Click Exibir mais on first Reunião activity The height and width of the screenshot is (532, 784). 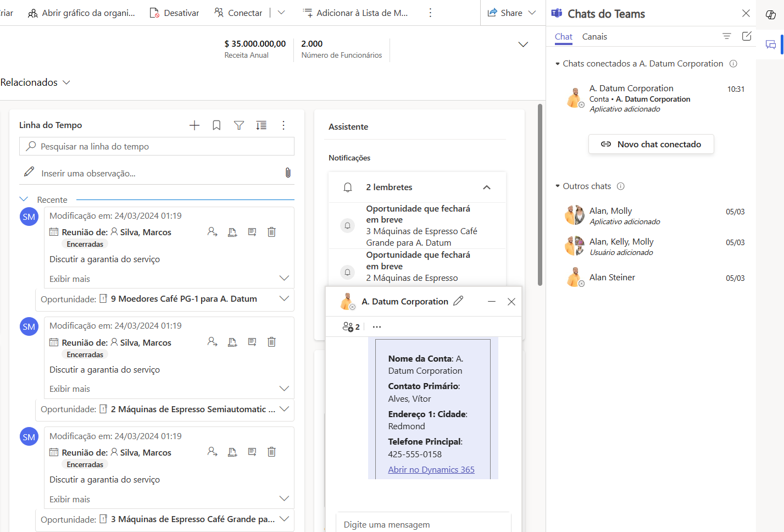70,279
